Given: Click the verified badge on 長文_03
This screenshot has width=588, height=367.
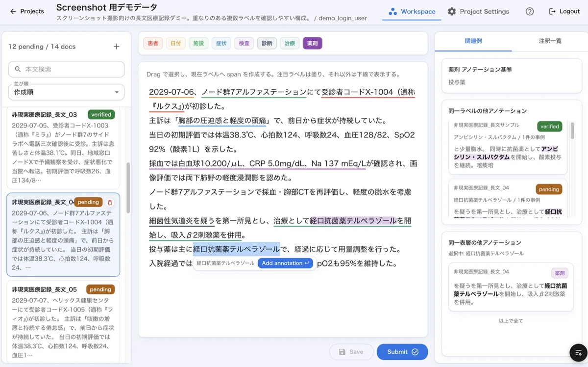Looking at the screenshot, I should pyautogui.click(x=101, y=114).
